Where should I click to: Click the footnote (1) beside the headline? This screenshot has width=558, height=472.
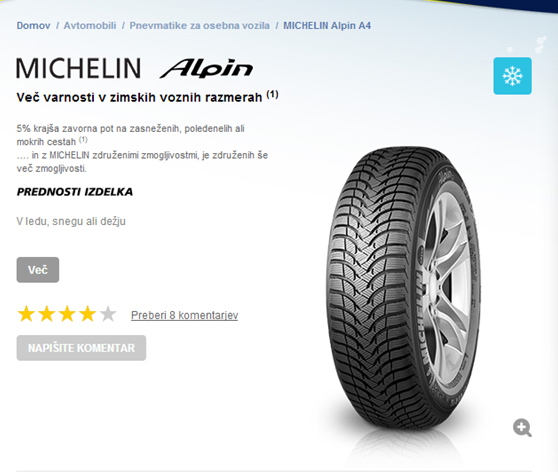point(273,95)
